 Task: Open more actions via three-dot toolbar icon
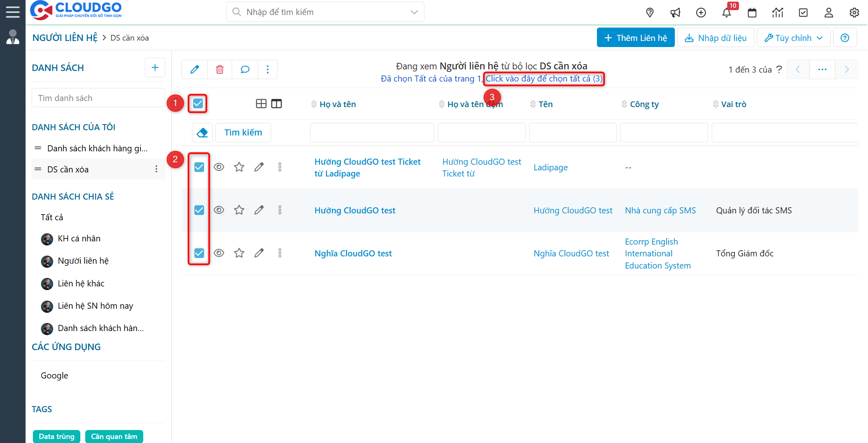(268, 69)
